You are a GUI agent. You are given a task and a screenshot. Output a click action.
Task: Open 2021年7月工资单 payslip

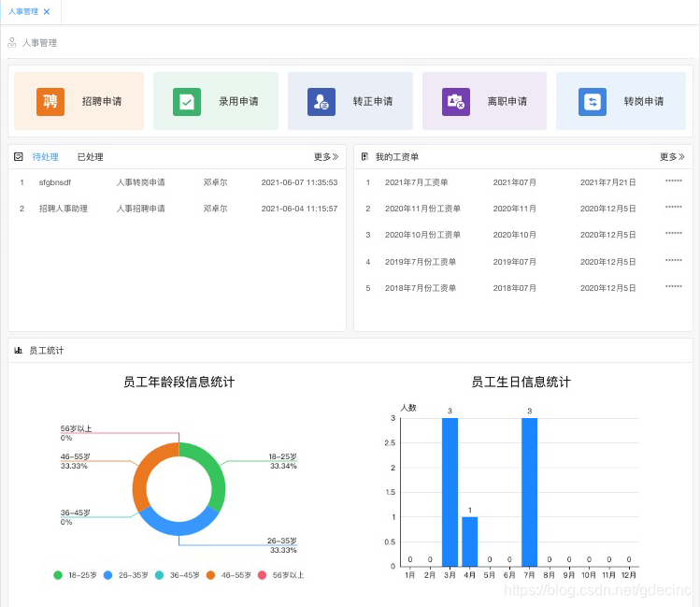tap(416, 182)
